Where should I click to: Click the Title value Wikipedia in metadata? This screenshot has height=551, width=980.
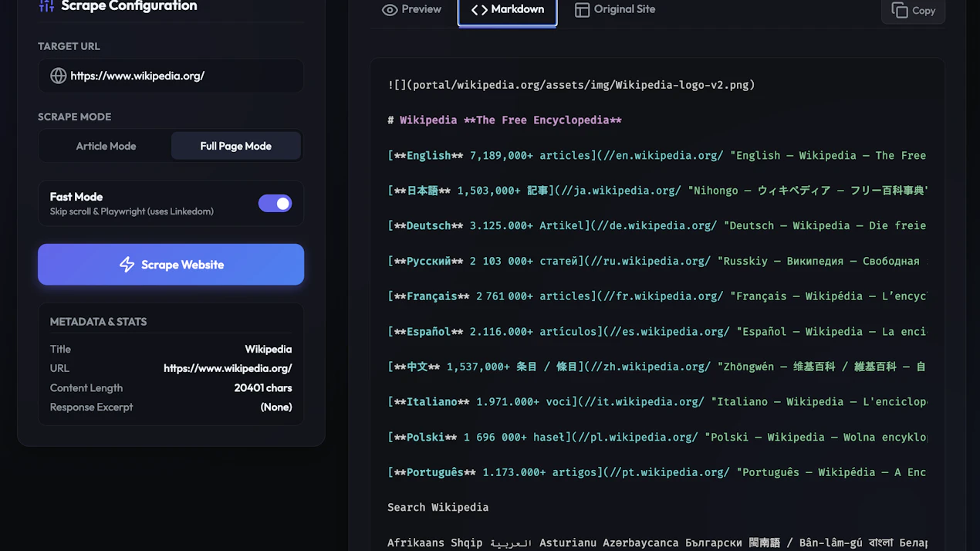pos(269,349)
